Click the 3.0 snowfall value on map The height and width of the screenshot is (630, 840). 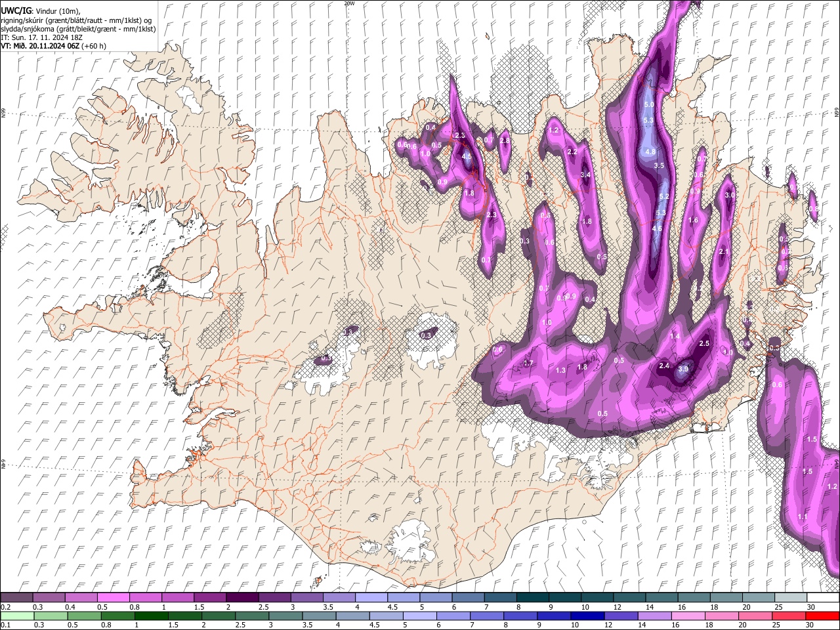[729, 196]
